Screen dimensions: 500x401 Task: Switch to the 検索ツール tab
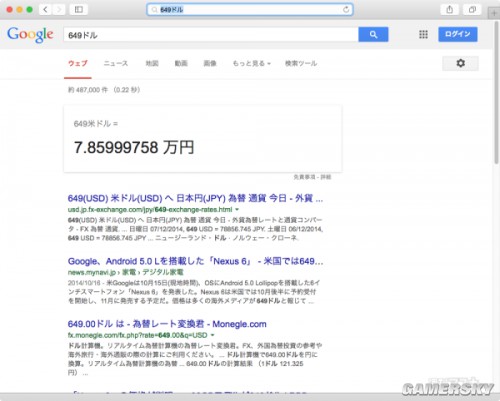(301, 63)
